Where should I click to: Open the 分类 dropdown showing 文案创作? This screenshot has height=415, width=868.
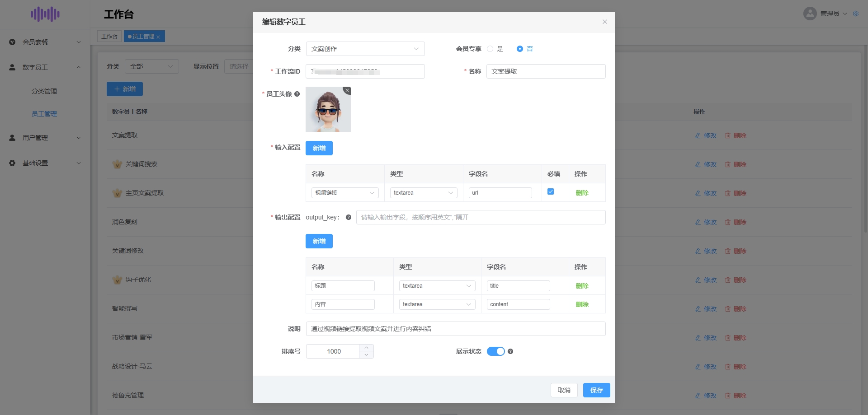click(x=365, y=49)
